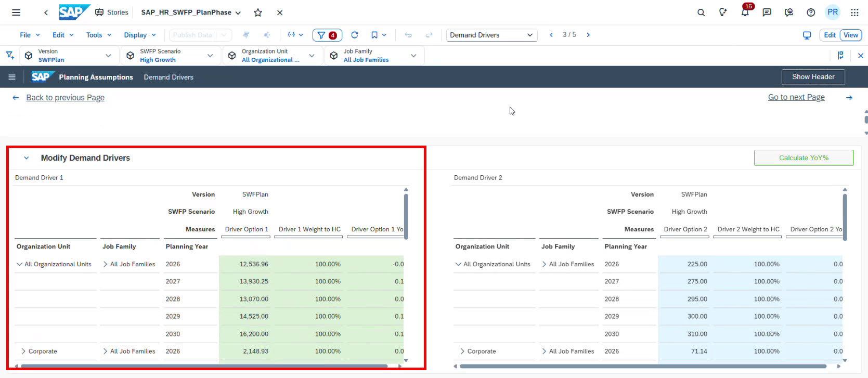This screenshot has width=868, height=378.
Task: Open the bookmark icon in toolbar
Action: pos(374,35)
